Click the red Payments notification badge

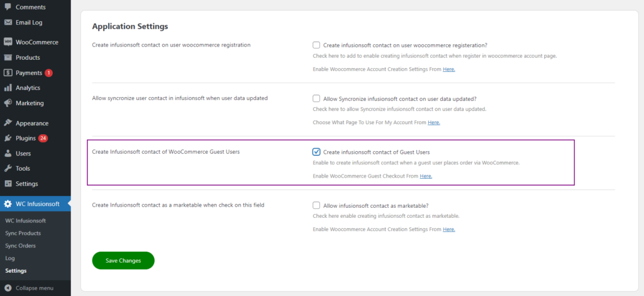pos(49,73)
